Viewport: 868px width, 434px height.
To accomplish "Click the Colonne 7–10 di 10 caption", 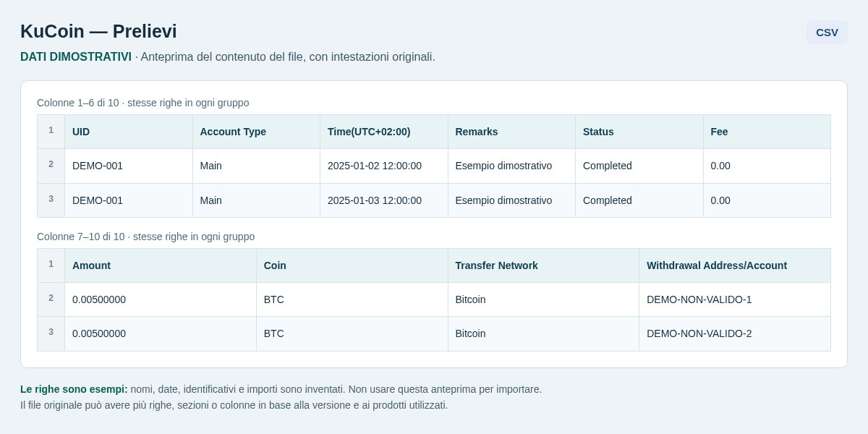I will [x=146, y=237].
